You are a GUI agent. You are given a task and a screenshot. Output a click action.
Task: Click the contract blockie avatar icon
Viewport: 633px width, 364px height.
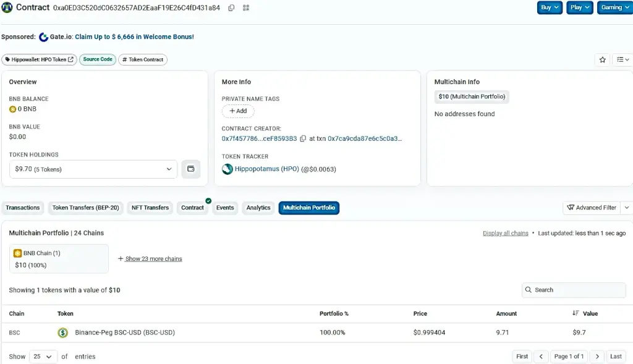click(x=7, y=7)
